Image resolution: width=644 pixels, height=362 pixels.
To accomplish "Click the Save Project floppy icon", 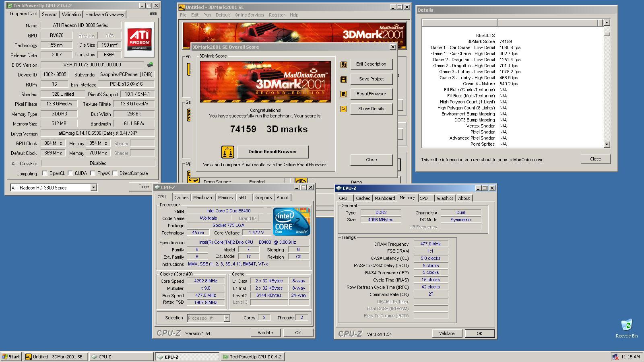I will pos(344,79).
